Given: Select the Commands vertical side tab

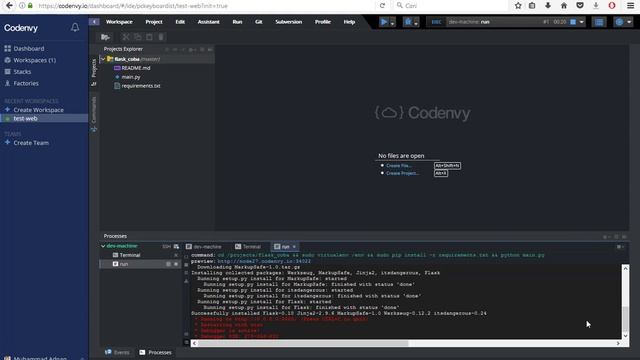Looking at the screenshot, I should pos(94,114).
